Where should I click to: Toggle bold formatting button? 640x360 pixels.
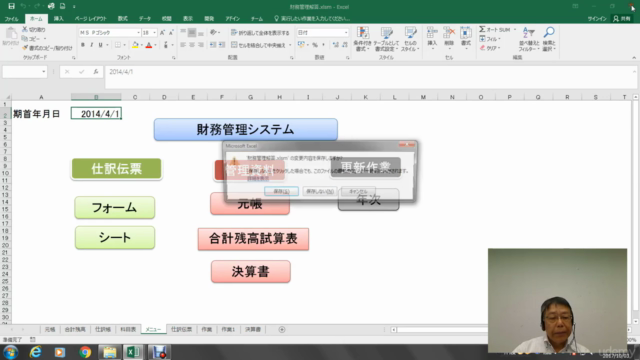pyautogui.click(x=83, y=45)
